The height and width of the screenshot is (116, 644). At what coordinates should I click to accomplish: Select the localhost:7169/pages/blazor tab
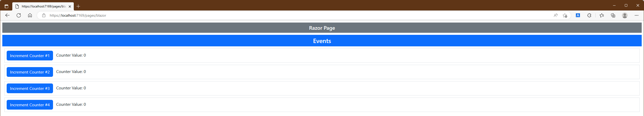43,6
